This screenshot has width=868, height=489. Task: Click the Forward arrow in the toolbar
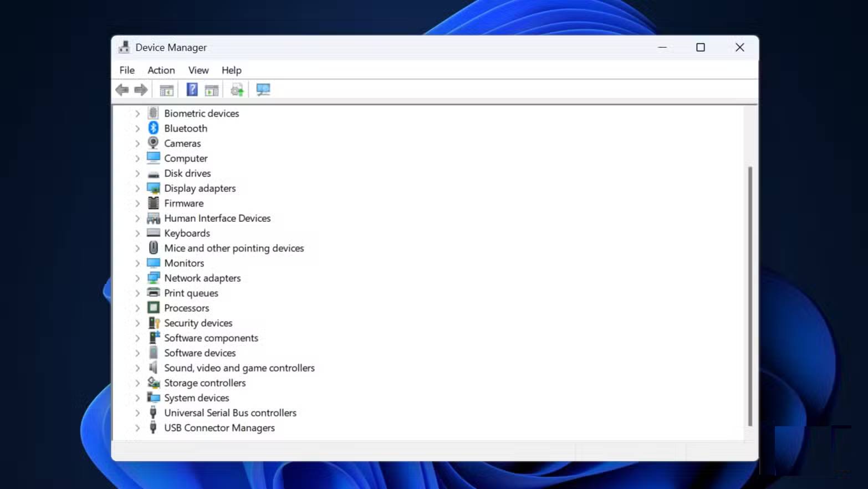click(141, 90)
